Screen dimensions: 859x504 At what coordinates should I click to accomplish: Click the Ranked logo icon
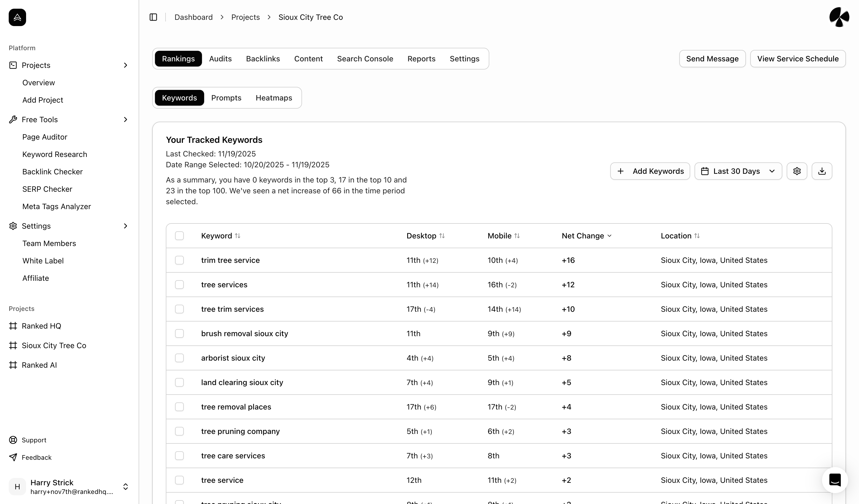coord(17,17)
